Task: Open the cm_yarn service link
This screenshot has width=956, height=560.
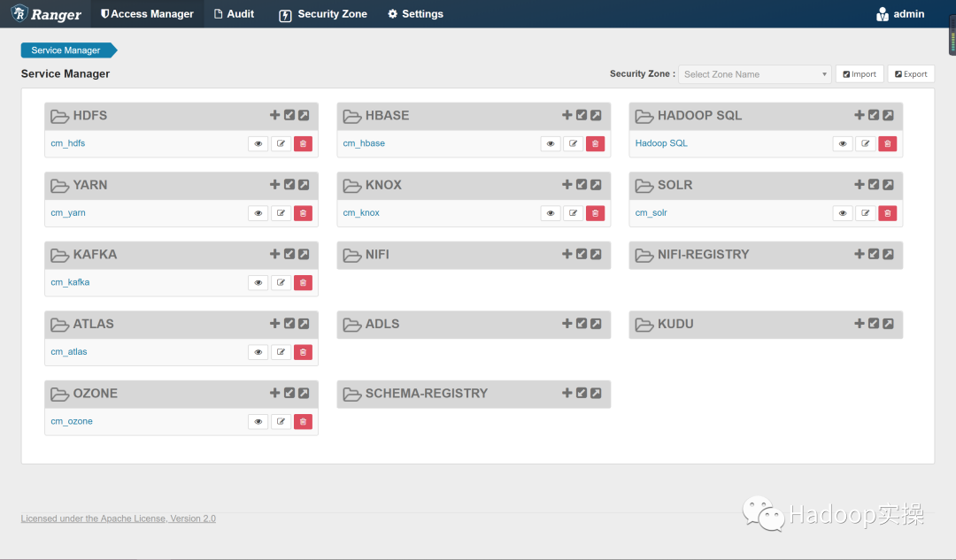Action: (x=67, y=213)
